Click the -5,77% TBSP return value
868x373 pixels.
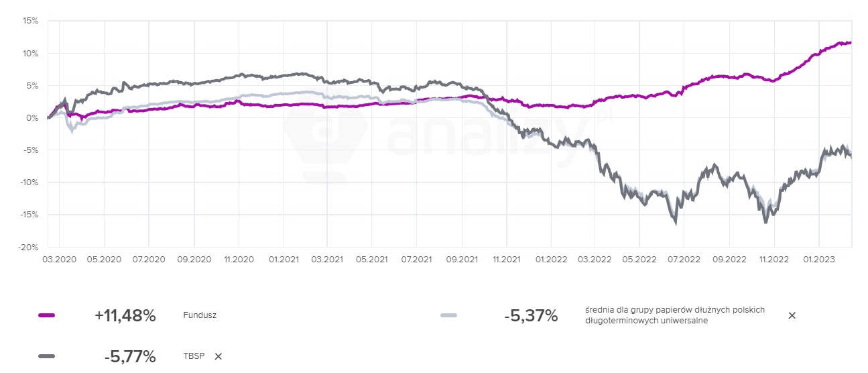[x=130, y=356]
